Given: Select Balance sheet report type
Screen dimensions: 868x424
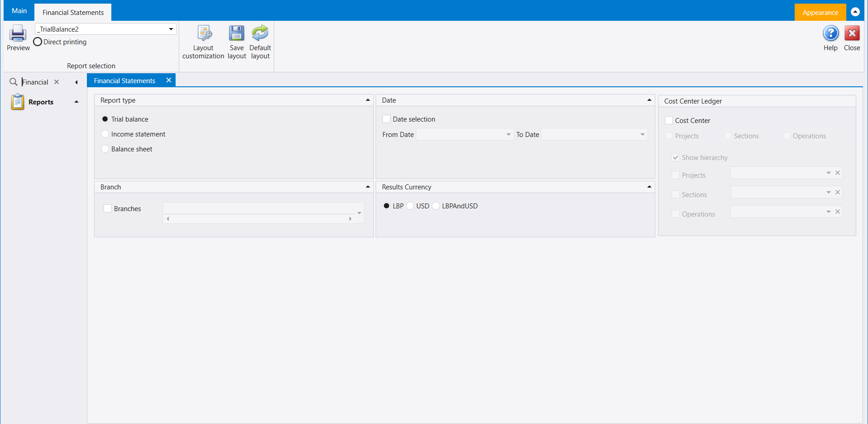Looking at the screenshot, I should point(105,149).
